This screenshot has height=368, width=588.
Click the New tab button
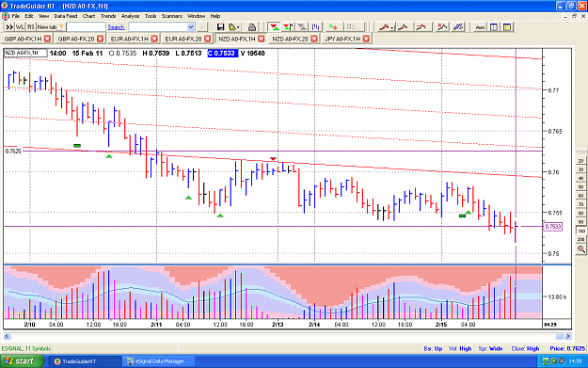point(50,27)
